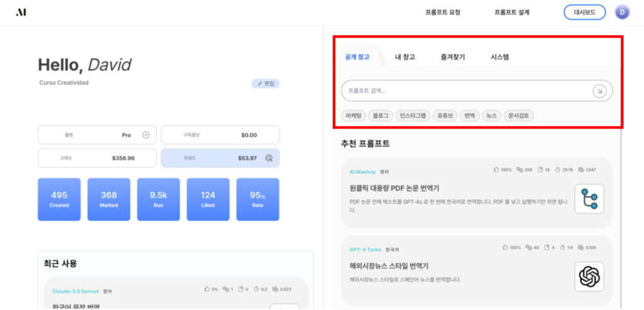Click thumbs-up icon on the AI Mashup card
This screenshot has width=644, height=310.
(497, 170)
